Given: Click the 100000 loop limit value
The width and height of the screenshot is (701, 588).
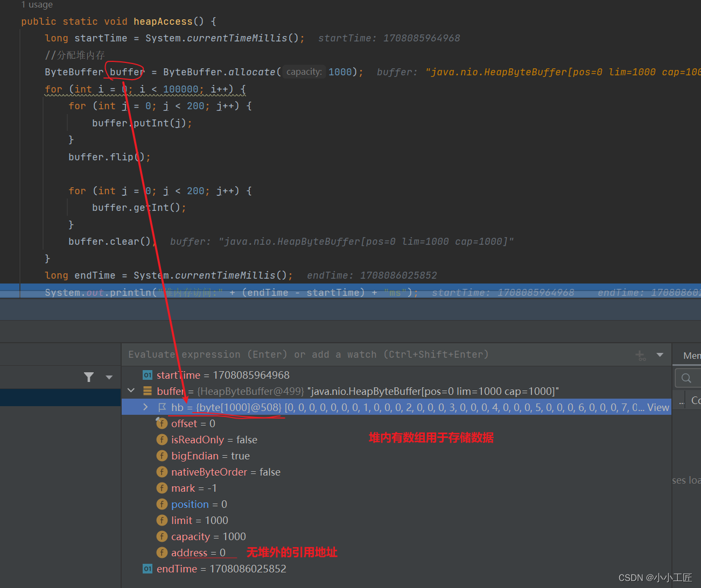Looking at the screenshot, I should 181,89.
